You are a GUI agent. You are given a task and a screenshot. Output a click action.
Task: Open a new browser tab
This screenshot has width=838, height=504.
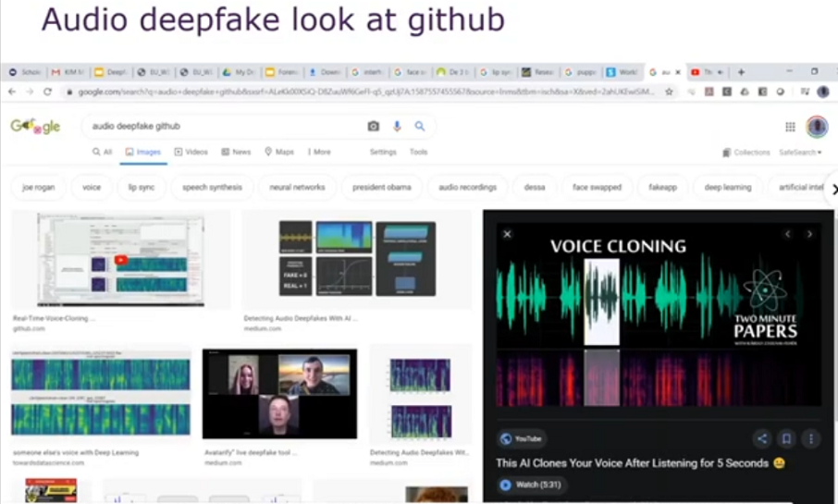(741, 71)
